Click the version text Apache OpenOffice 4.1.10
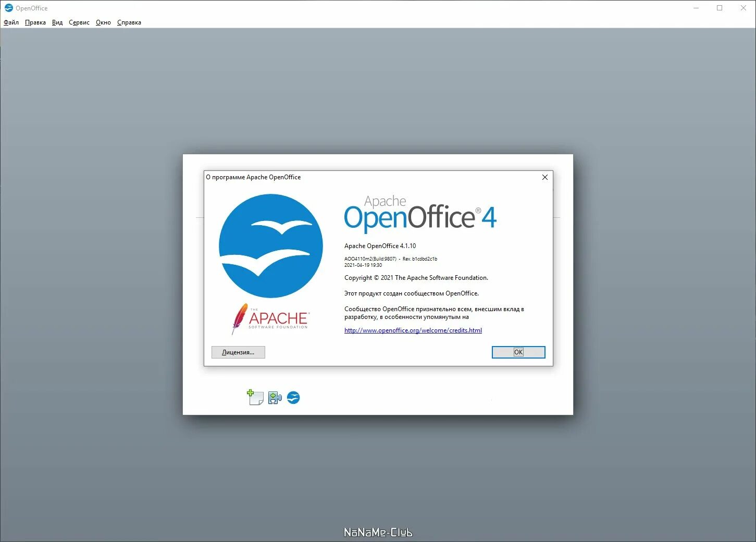Image resolution: width=756 pixels, height=542 pixels. pos(380,245)
